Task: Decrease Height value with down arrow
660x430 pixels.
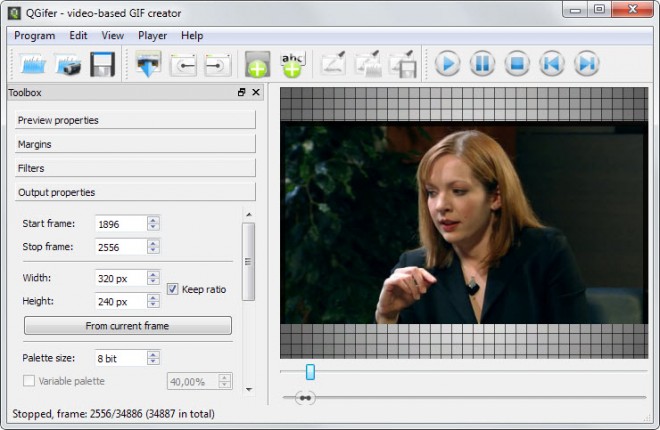Action: [153, 305]
